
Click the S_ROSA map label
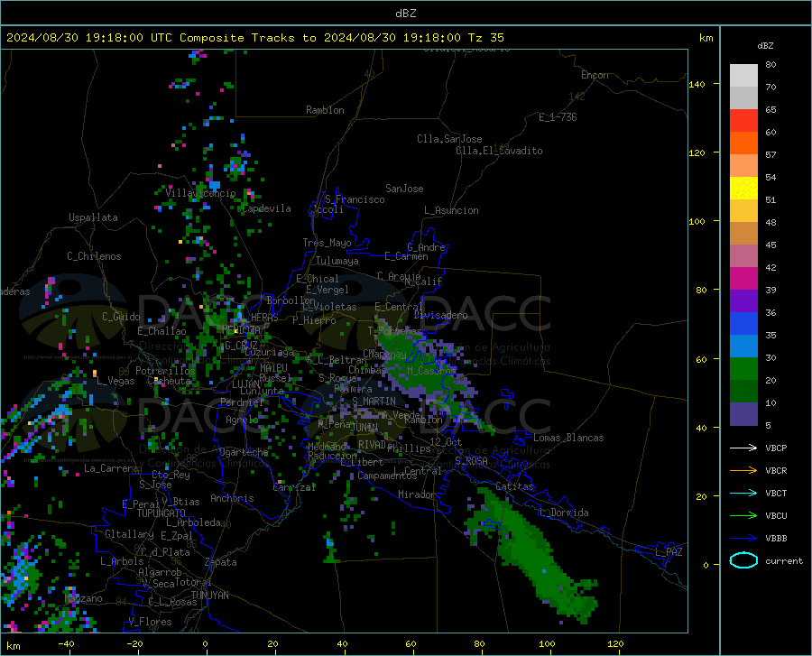coord(471,460)
